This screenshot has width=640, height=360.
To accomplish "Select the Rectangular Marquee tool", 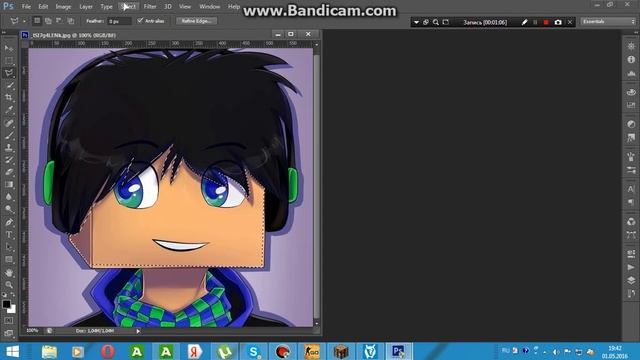I will click(x=9, y=61).
